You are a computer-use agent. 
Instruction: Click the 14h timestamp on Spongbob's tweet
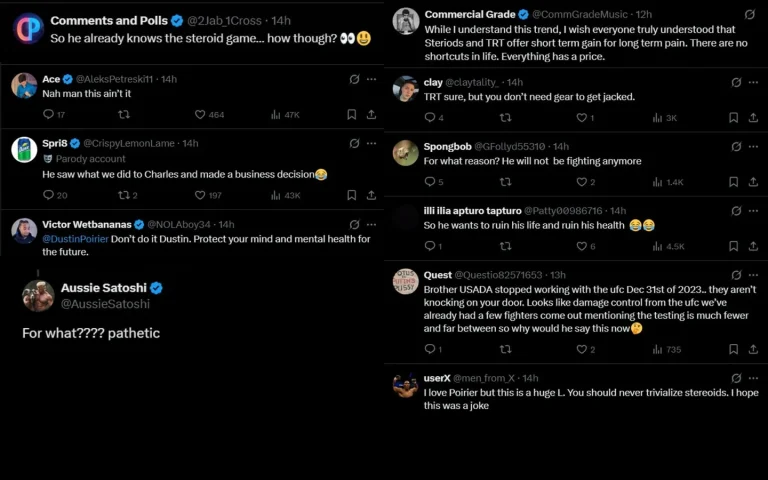[560, 146]
